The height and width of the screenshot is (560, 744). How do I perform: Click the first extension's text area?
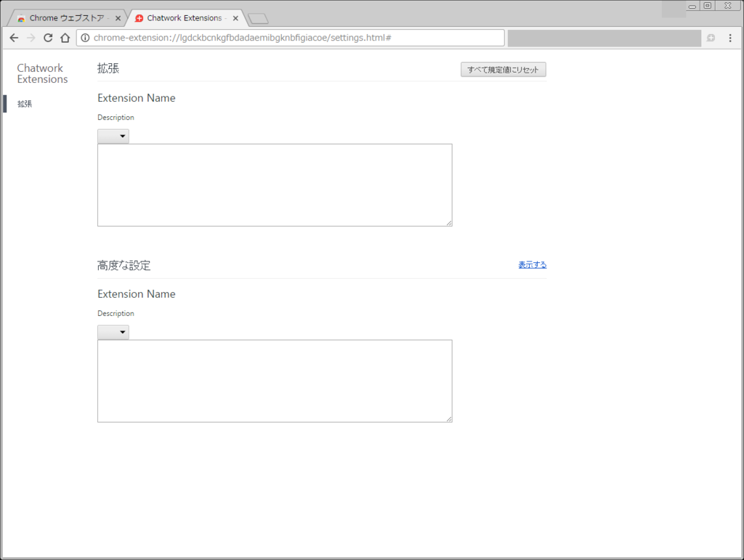point(275,185)
